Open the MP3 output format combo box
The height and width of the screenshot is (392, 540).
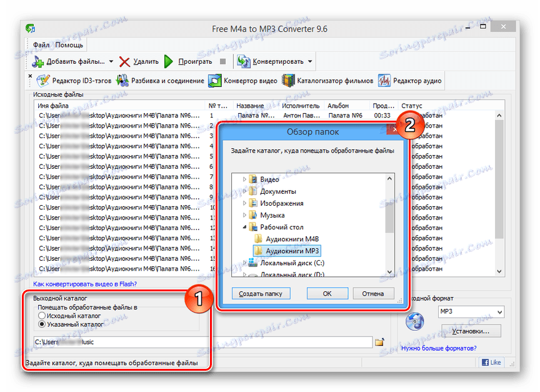click(x=471, y=312)
